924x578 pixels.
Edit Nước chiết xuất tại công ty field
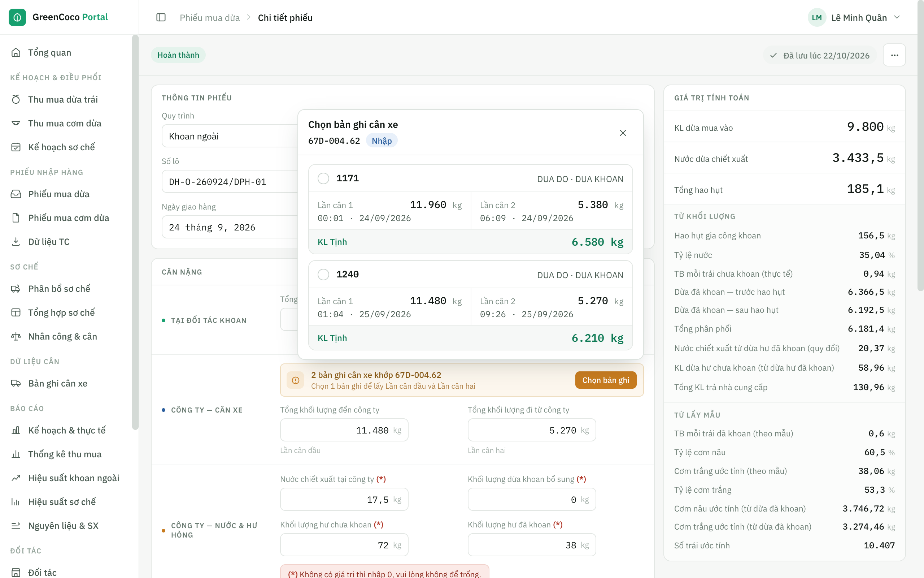[344, 499]
